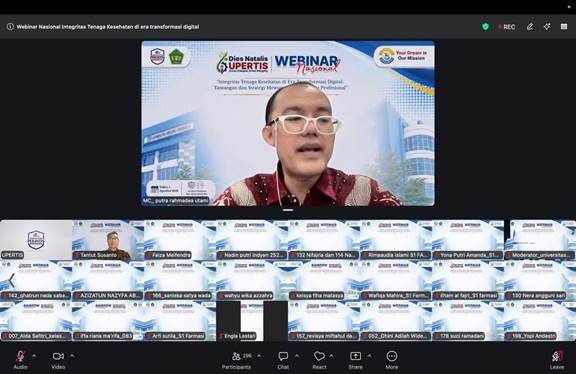Select Yona Putri Amanda's tile
The width and height of the screenshot is (576, 374).
468,240
